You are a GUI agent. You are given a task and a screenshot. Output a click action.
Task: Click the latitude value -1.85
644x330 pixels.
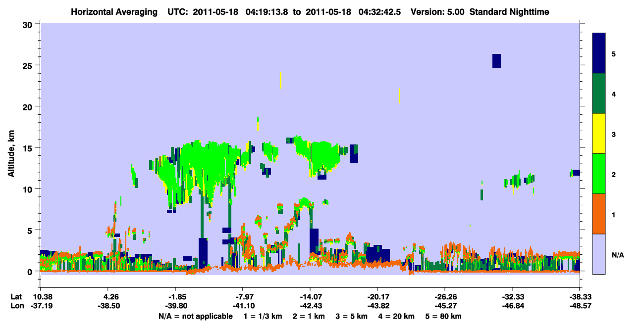pos(175,297)
